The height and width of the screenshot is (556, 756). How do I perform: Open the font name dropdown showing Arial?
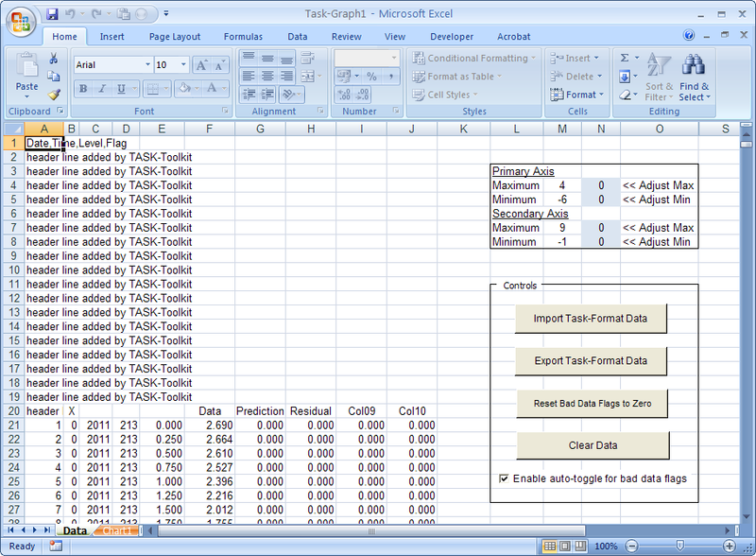pos(146,65)
